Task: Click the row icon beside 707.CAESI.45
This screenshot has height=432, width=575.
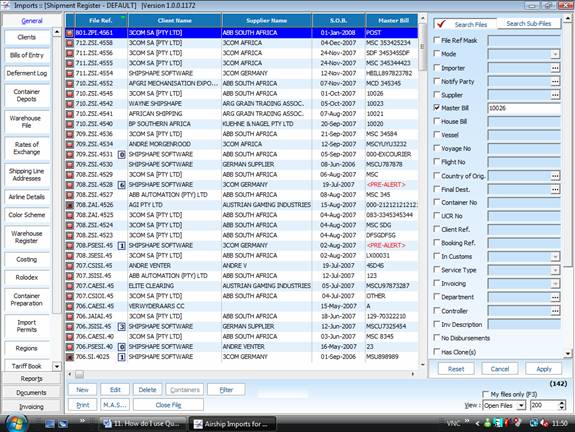Action: pyautogui.click(x=70, y=286)
